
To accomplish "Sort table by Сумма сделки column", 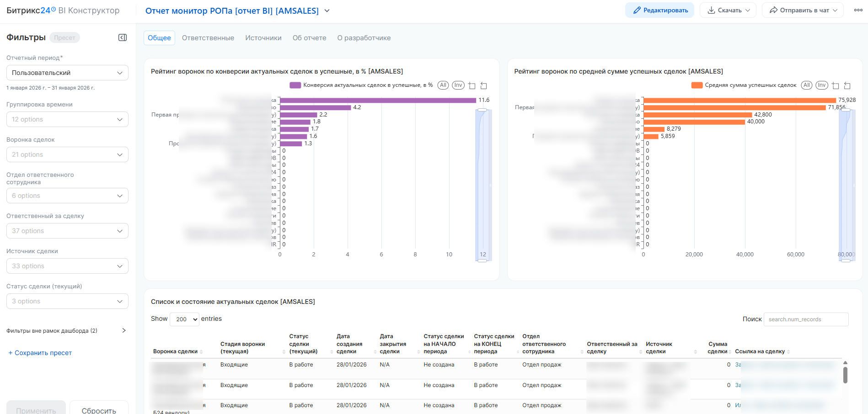I will tap(730, 352).
